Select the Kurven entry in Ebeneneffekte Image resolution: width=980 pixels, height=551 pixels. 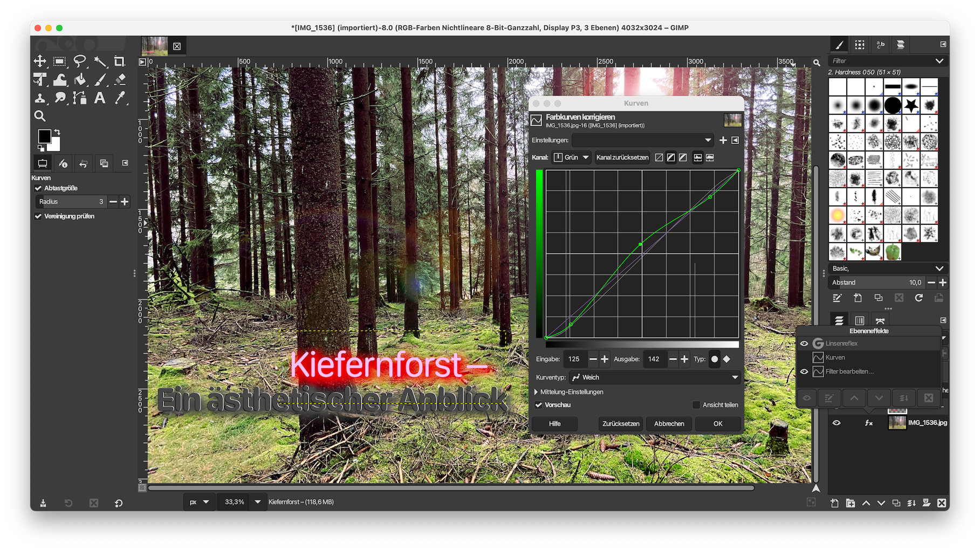[868, 357]
